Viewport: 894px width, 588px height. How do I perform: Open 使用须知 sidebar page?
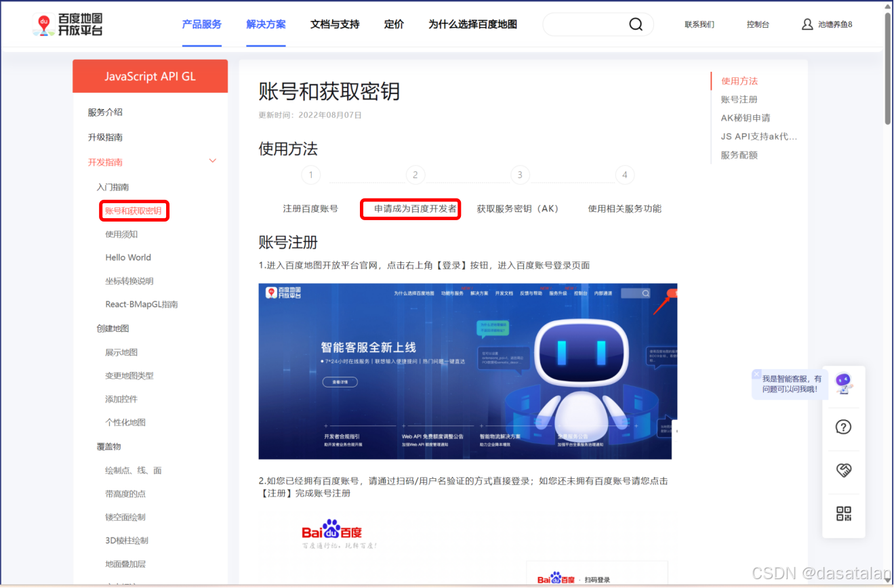[121, 234]
